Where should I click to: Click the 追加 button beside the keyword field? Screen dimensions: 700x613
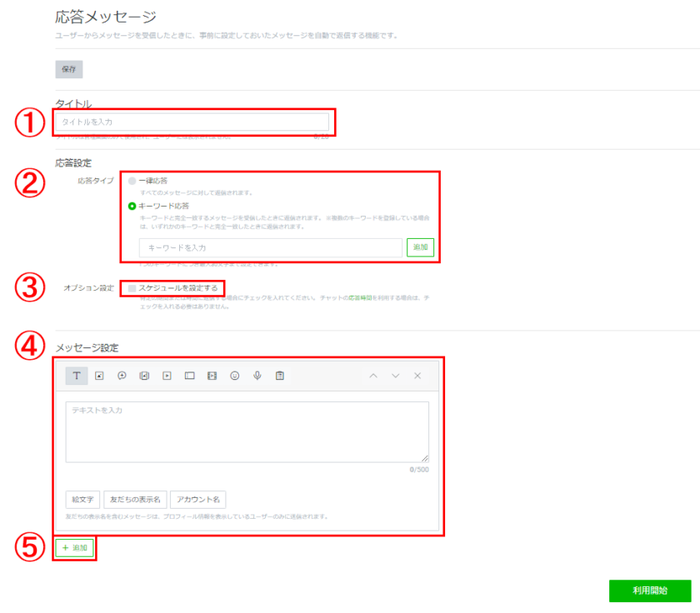point(420,247)
